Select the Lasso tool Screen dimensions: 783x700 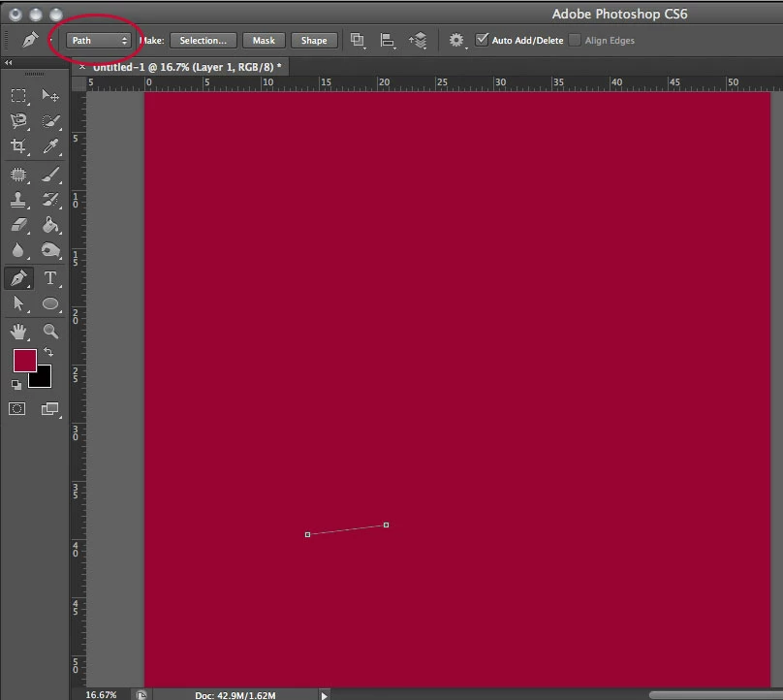click(x=18, y=120)
